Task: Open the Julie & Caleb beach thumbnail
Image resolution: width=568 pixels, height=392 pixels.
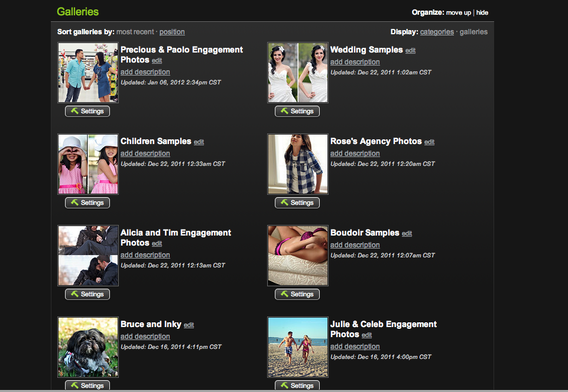Action: (x=298, y=347)
